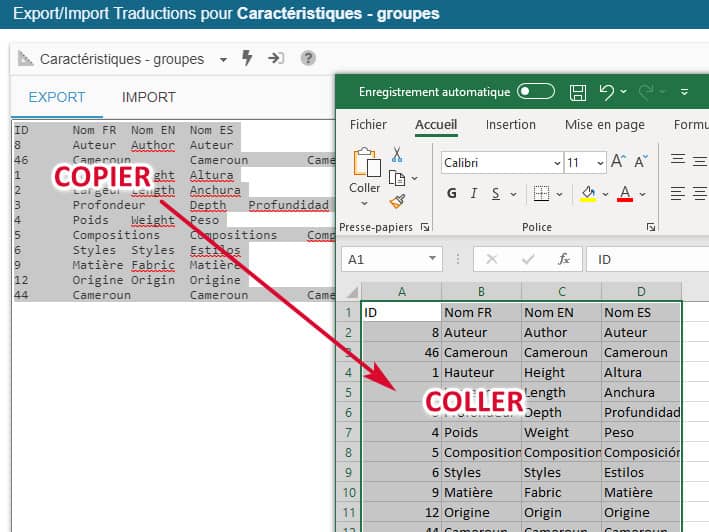
Task: Click the insert function fx icon
Action: 564,259
